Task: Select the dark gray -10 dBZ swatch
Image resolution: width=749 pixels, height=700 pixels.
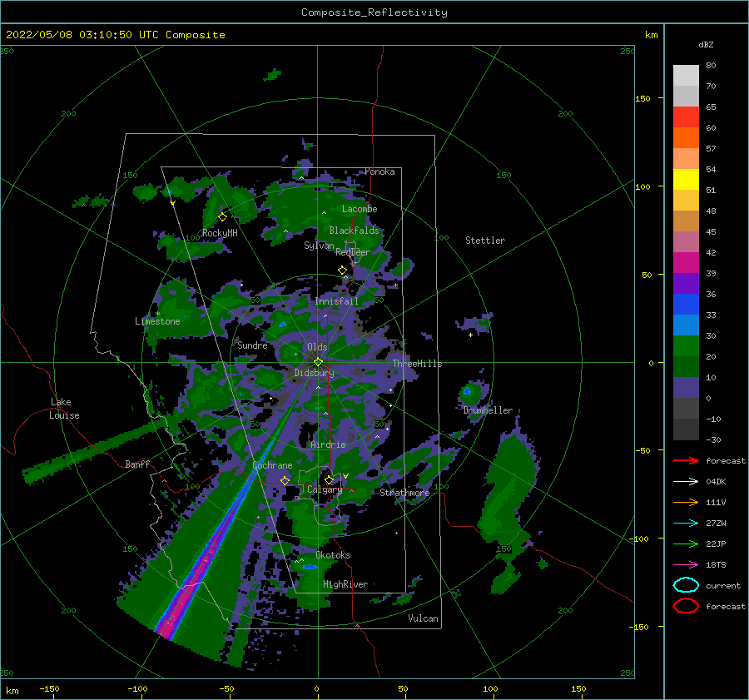Action: (x=686, y=429)
